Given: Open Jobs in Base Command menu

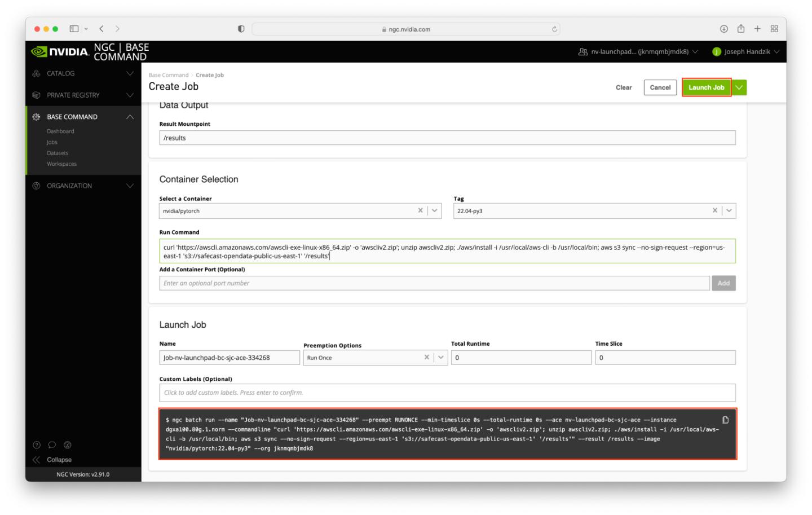Looking at the screenshot, I should 52,142.
